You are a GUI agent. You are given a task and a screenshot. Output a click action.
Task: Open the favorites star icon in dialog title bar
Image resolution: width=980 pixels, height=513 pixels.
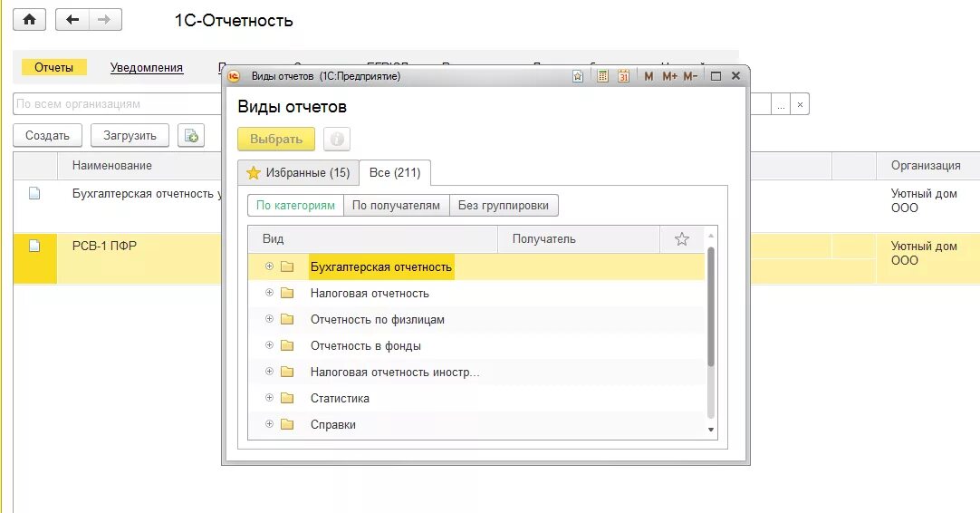[x=578, y=76]
